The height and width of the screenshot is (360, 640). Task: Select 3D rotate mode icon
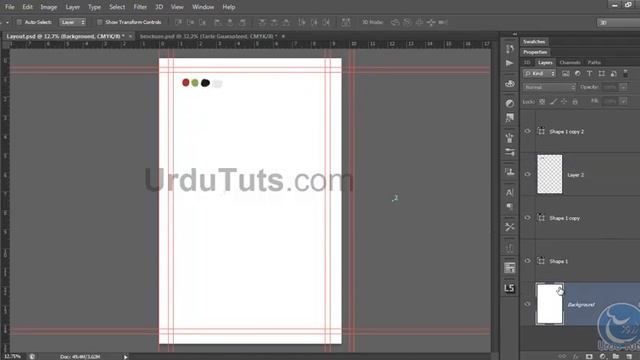click(395, 22)
